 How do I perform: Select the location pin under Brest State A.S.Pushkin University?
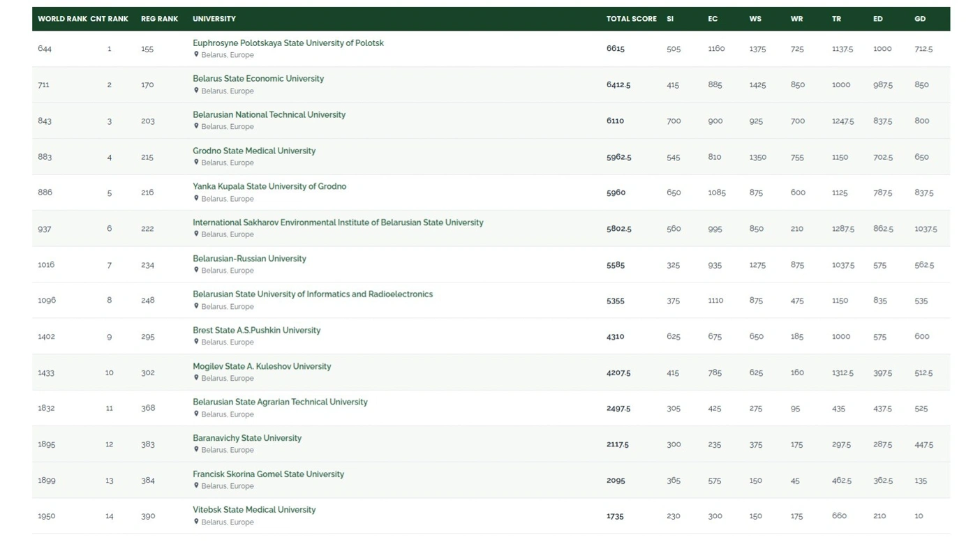[x=196, y=342]
